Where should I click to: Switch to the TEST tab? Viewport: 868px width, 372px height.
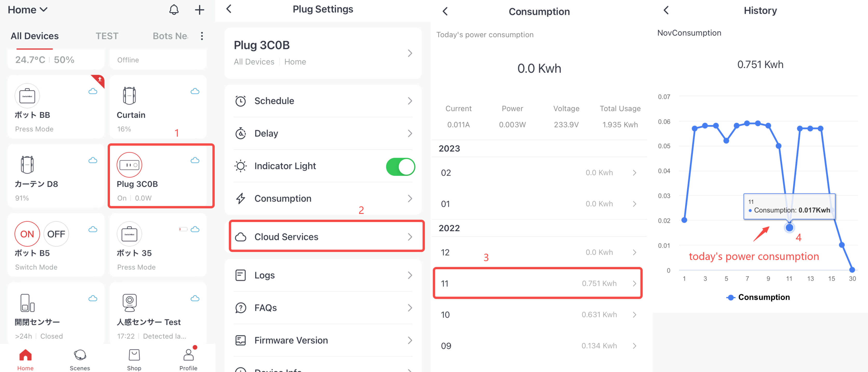tap(107, 36)
